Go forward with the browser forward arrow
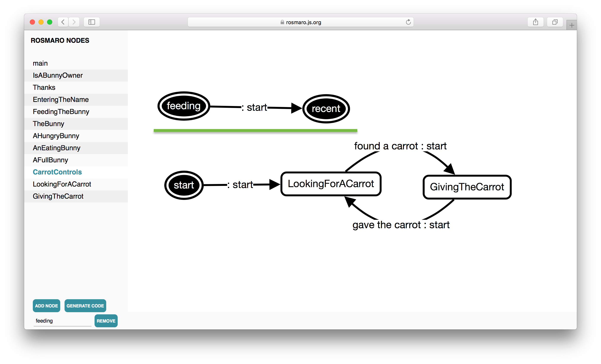601x364 pixels. pos(74,22)
